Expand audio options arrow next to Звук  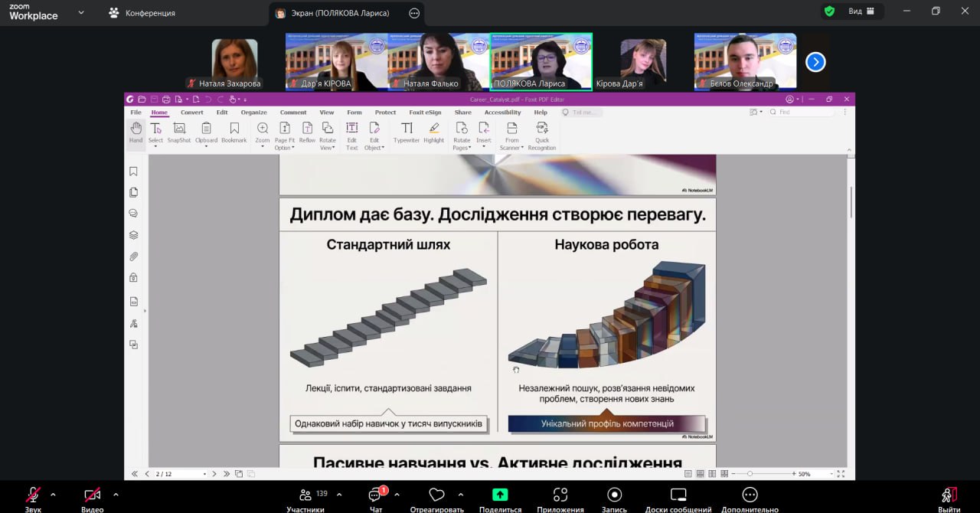[x=53, y=495]
